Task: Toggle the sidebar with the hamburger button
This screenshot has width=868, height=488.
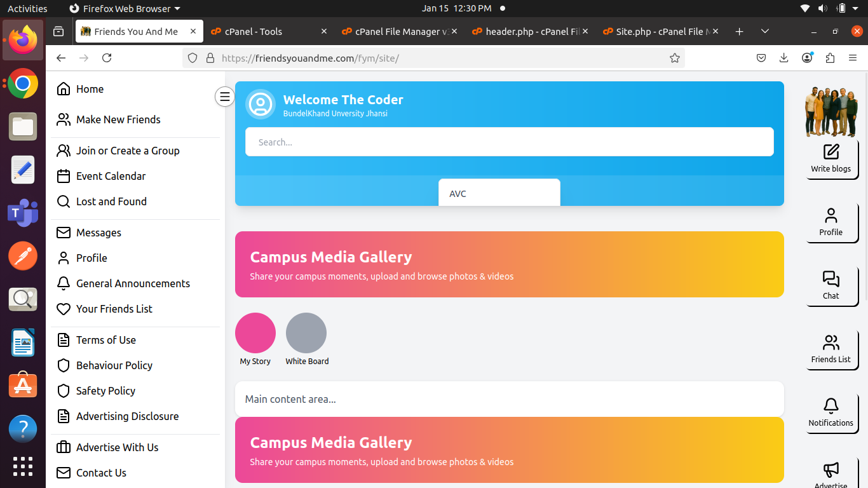Action: pos(224,97)
